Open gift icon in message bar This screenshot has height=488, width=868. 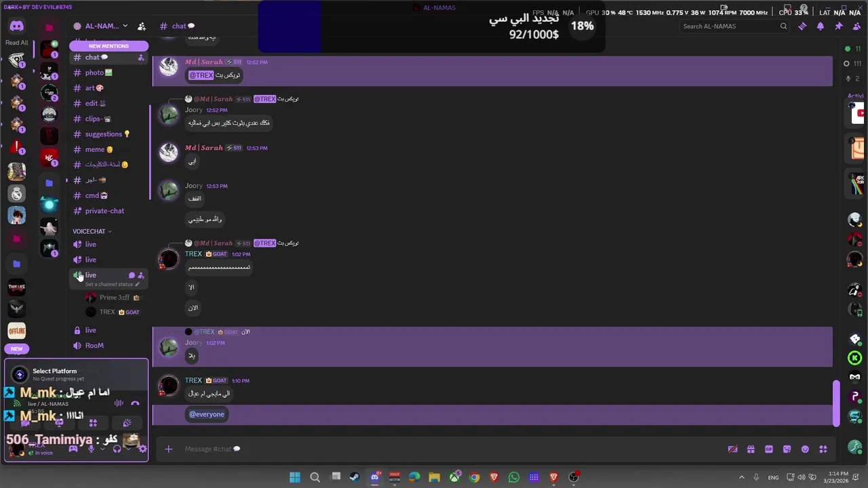751,449
